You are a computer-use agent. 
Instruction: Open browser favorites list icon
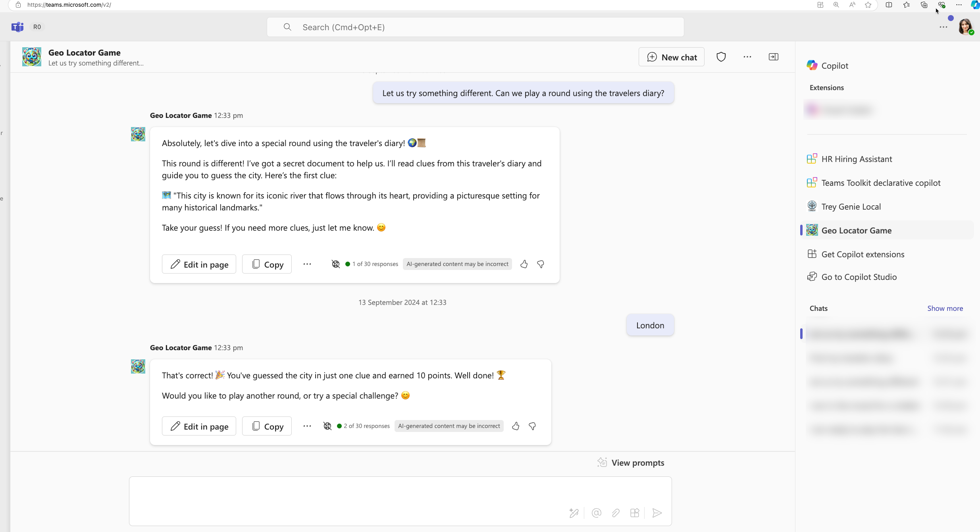(x=907, y=5)
